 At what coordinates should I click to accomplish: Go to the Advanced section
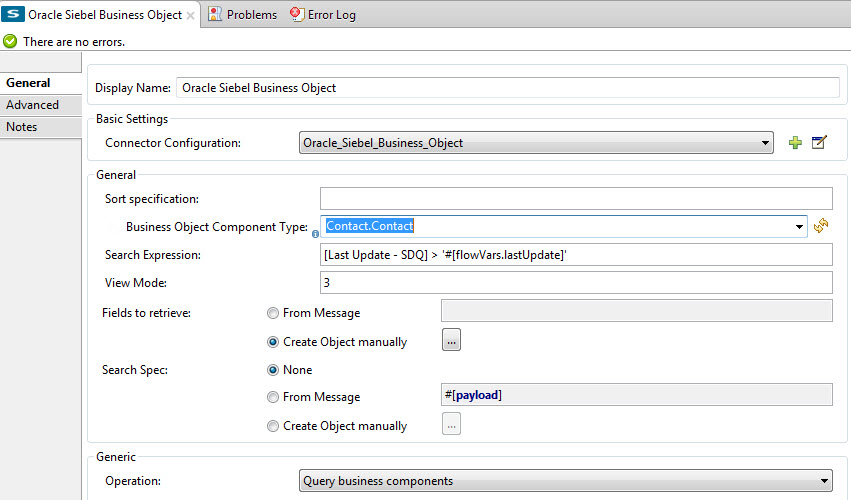[x=33, y=105]
